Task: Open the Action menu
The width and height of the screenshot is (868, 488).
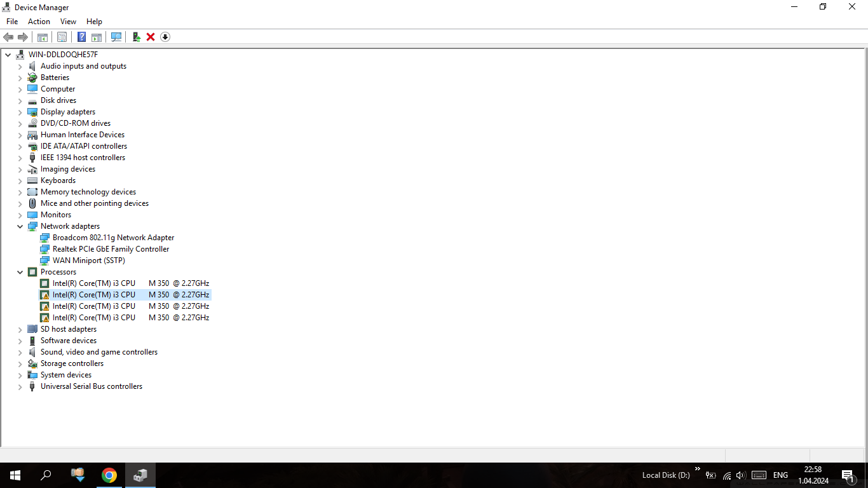Action: (39, 22)
